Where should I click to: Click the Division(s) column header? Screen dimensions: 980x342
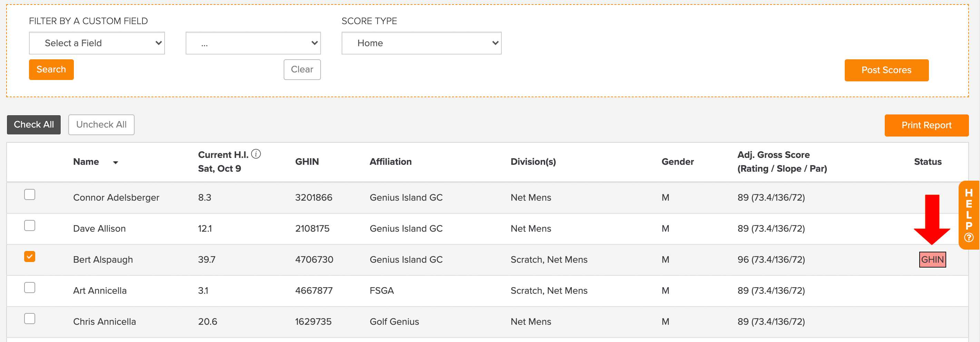(533, 162)
